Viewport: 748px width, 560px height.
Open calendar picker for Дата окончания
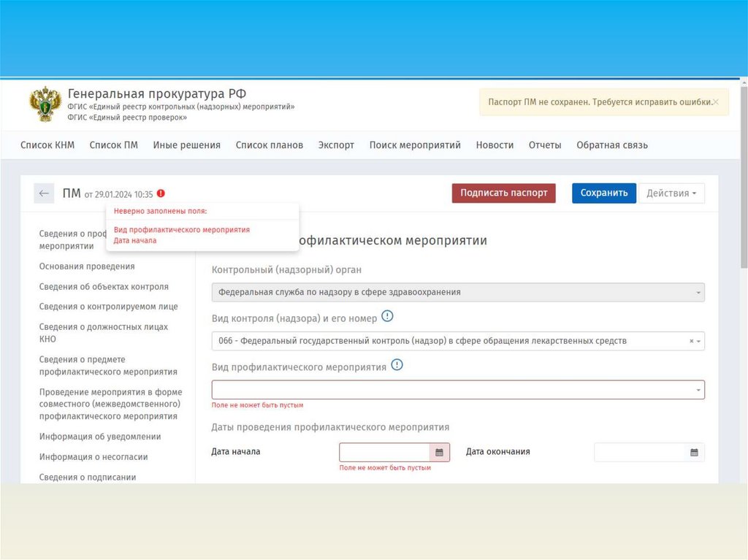point(694,452)
